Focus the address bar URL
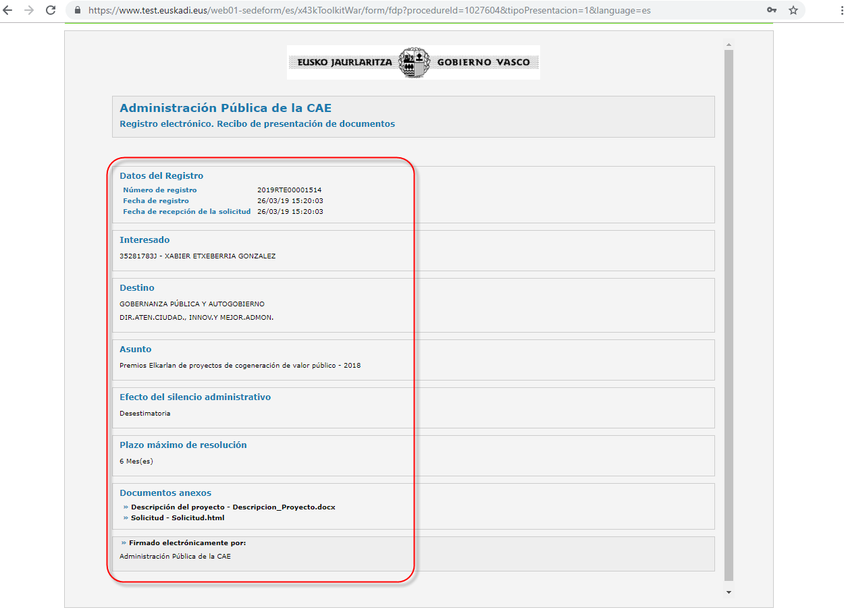 click(370, 11)
